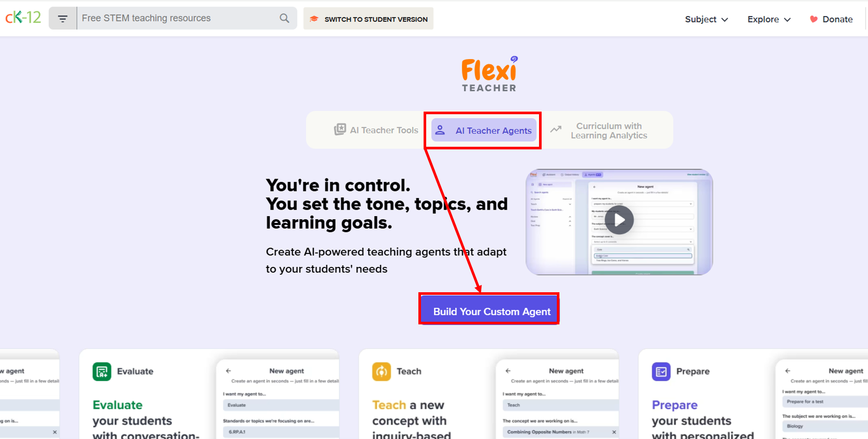868x439 pixels.
Task: Click back arrow in Teach New agent panel
Action: [508, 371]
